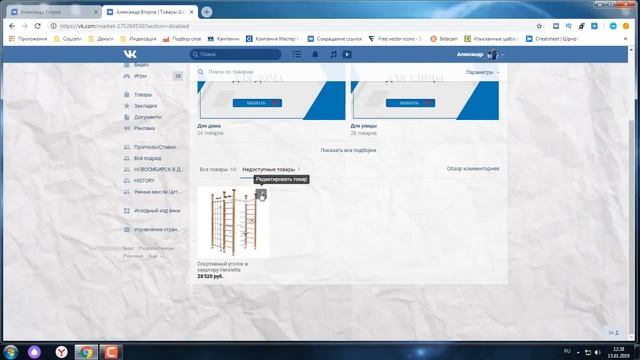Viewport: 640px width, 360px height.
Task: Open VK notifications bell
Action: pyautogui.click(x=315, y=54)
